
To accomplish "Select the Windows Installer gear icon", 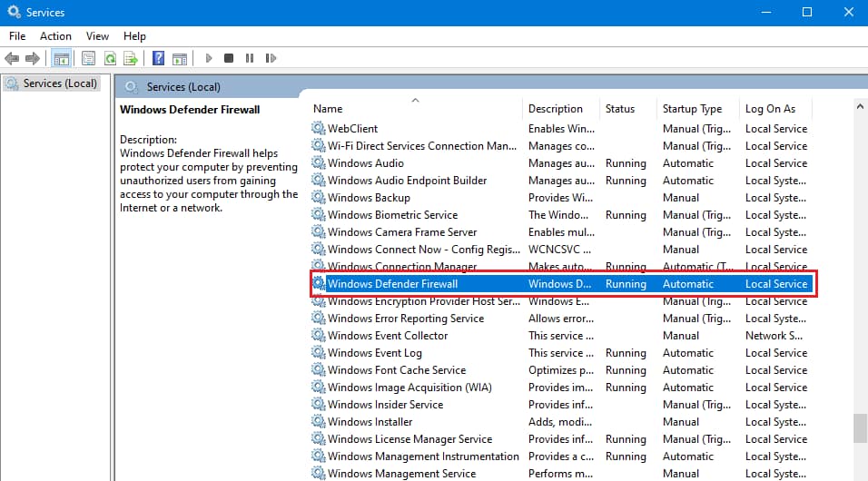I will click(319, 421).
